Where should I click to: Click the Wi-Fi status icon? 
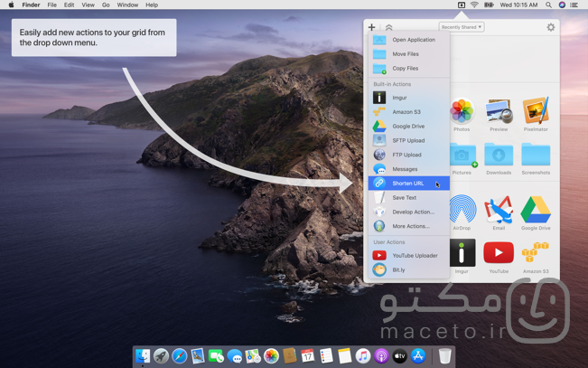[x=474, y=5]
